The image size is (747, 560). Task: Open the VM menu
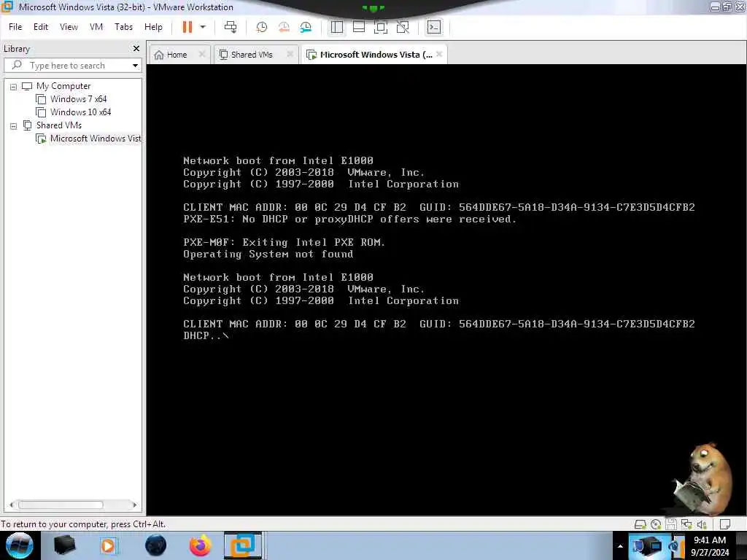coord(96,27)
